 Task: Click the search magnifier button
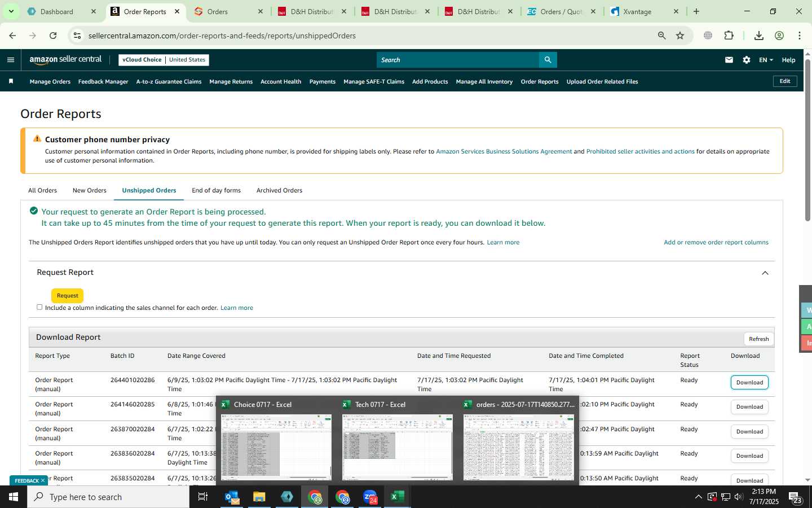(548, 60)
